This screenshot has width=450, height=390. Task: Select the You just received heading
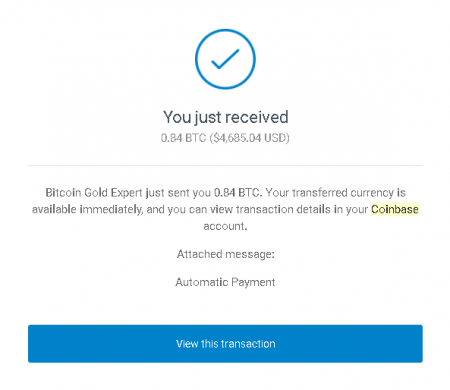point(226,117)
